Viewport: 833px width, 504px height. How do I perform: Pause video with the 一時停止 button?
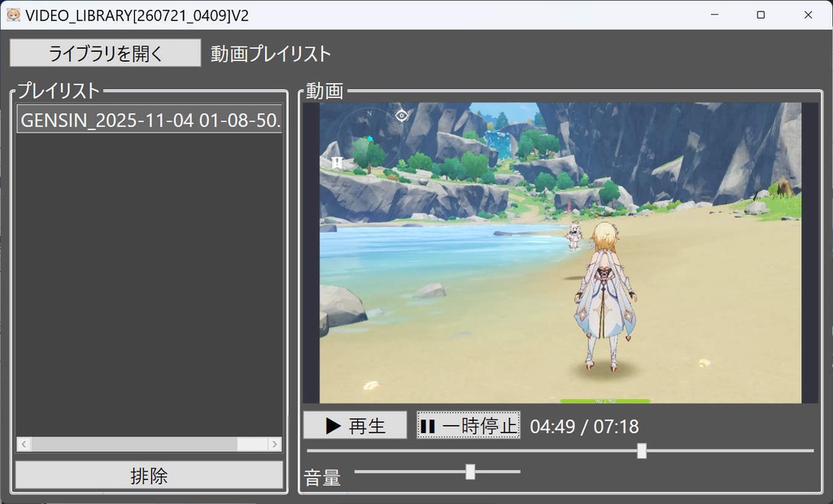[468, 425]
